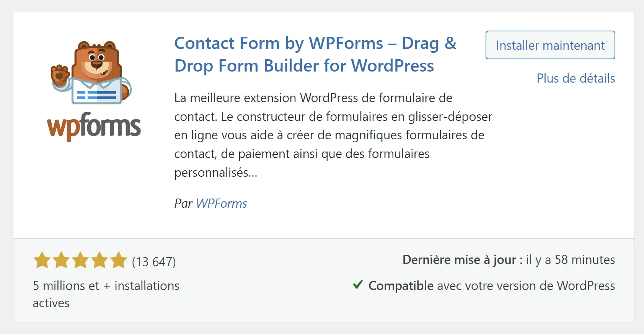This screenshot has height=334, width=644.
Task: Click the review count (13 647)
Action: [x=154, y=262]
